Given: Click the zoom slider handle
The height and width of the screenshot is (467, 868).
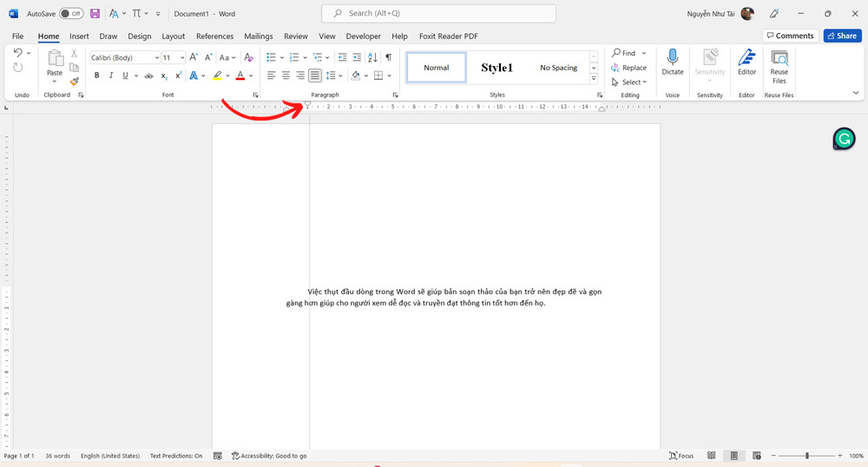Looking at the screenshot, I should tap(806, 456).
